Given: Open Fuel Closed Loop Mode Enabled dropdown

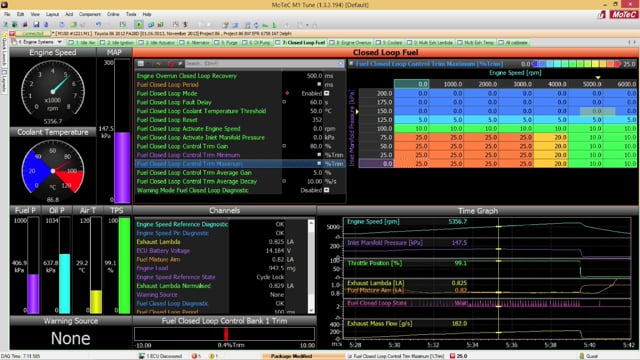Looking at the screenshot, I should pyautogui.click(x=327, y=93).
